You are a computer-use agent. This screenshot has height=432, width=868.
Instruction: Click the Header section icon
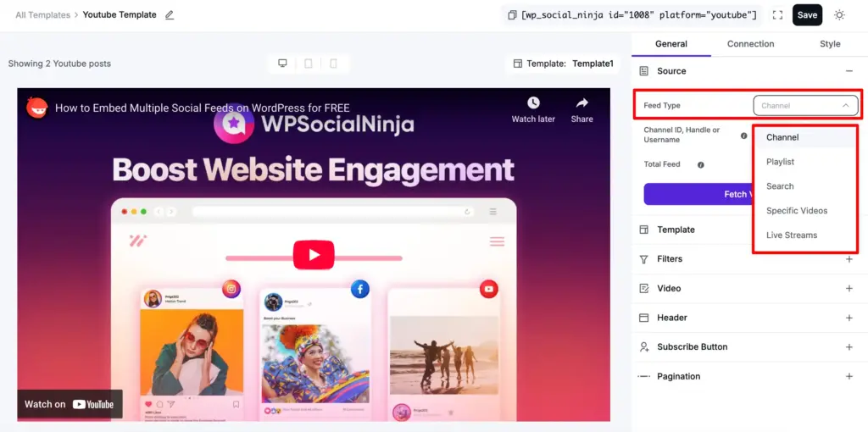click(643, 318)
